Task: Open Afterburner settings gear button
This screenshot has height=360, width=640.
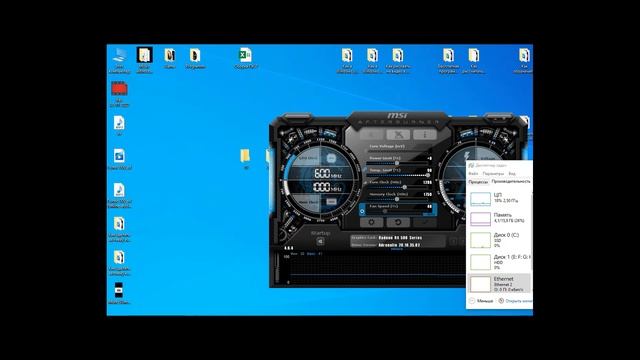Action: pyautogui.click(x=371, y=222)
